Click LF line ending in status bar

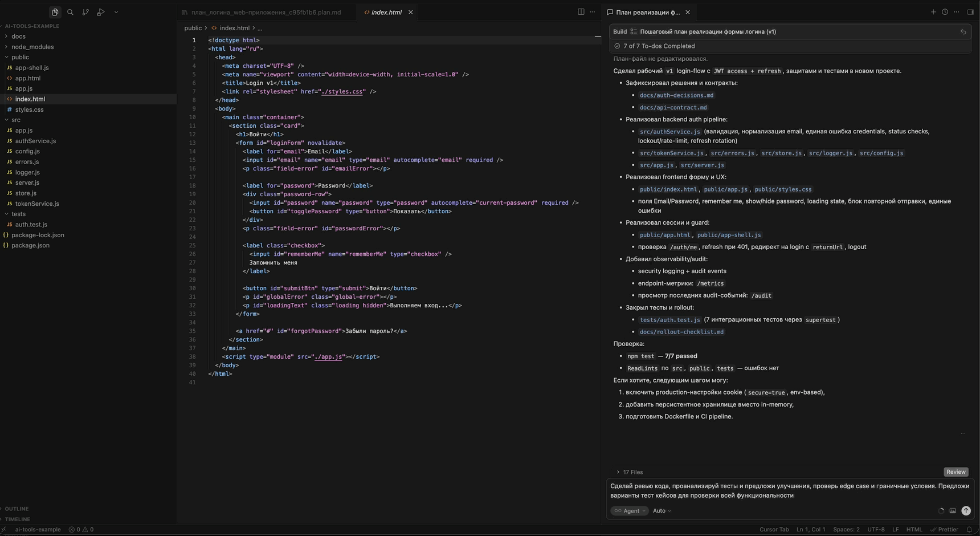coord(895,530)
